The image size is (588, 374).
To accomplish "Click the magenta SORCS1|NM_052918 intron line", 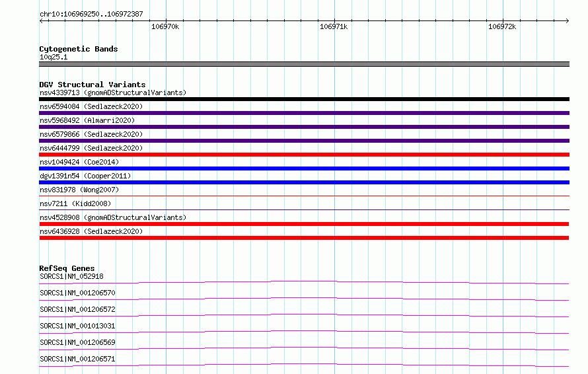I will (304, 282).
